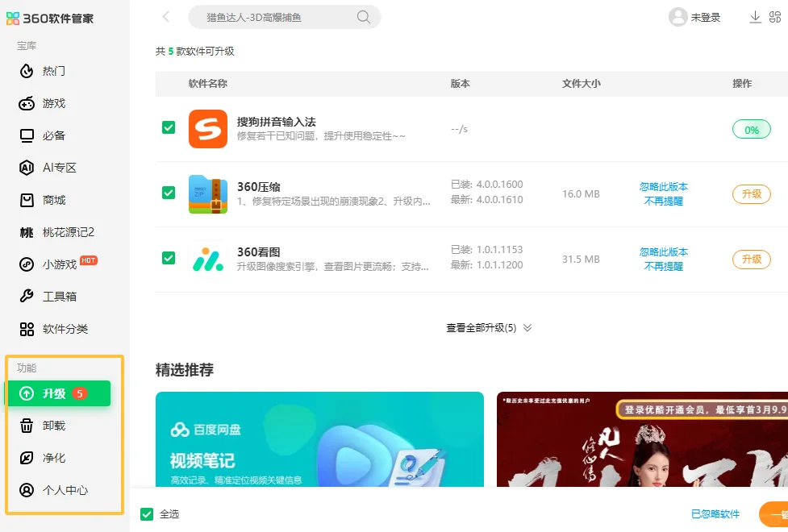Select the 必备 sidebar icon

tap(46, 135)
